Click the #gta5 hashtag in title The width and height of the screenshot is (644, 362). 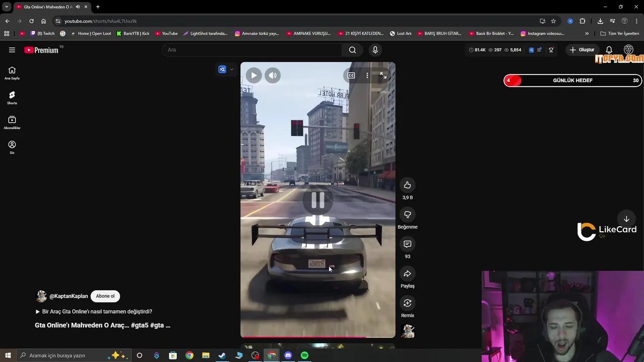[x=139, y=325]
